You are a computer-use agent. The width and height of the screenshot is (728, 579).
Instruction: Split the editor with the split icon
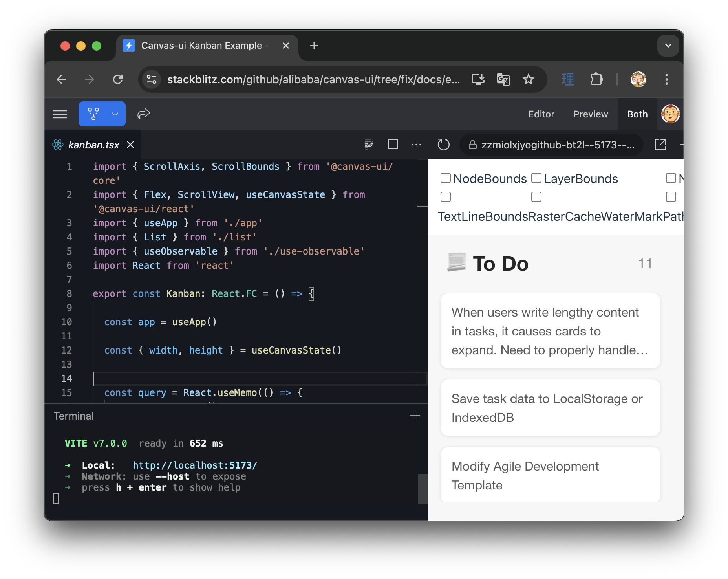tap(393, 145)
